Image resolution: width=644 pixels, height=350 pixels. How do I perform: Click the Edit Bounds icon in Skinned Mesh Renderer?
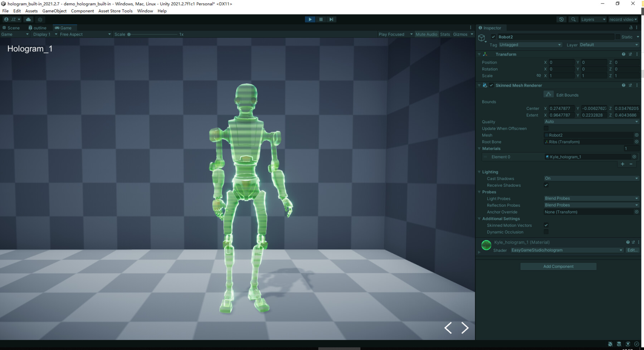[x=548, y=94]
